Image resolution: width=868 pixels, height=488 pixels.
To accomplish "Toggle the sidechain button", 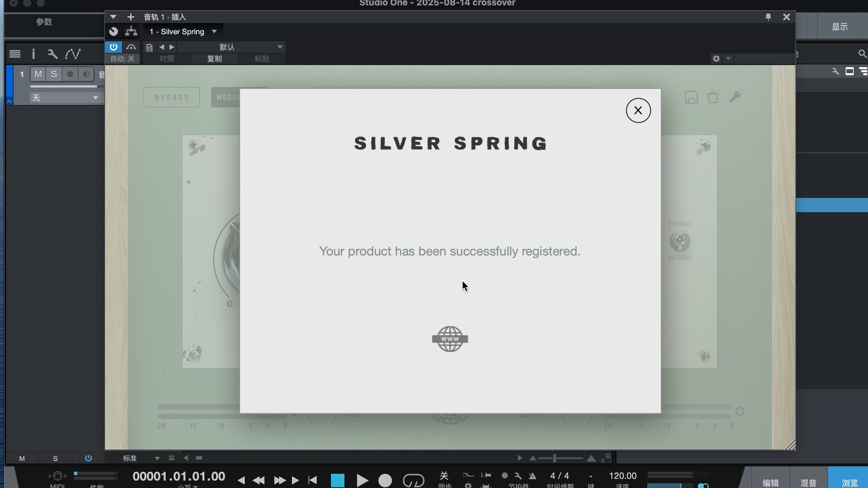I will [x=131, y=47].
